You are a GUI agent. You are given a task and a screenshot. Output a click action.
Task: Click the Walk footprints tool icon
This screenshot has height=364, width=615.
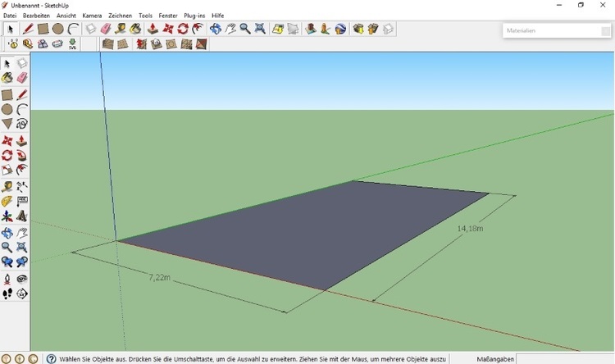point(7,293)
